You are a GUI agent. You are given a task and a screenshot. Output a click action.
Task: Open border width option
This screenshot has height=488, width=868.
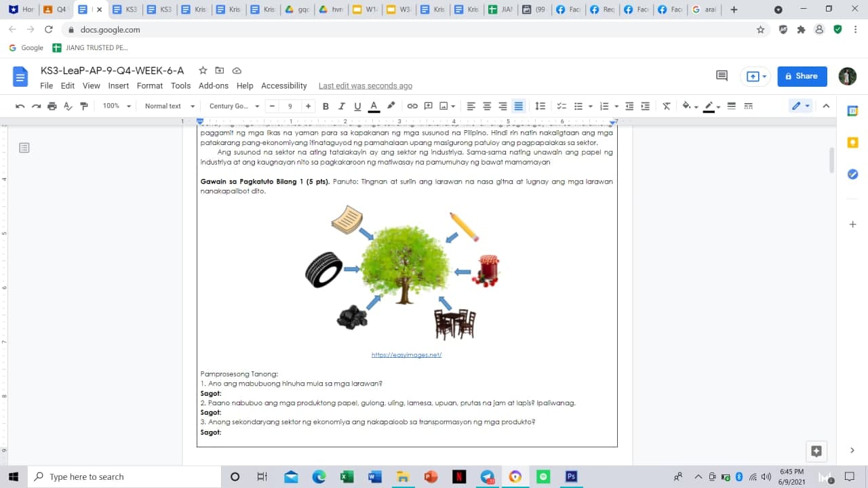pos(731,106)
